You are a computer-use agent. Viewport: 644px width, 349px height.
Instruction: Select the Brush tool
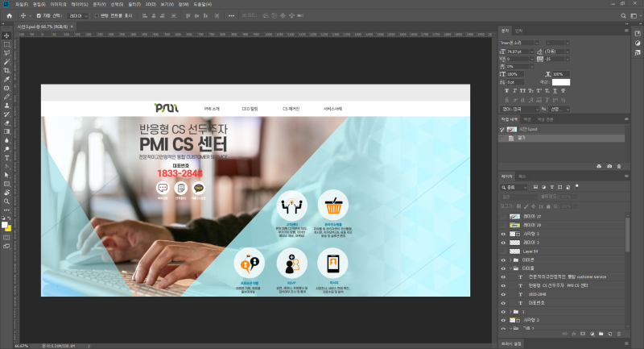click(6, 97)
